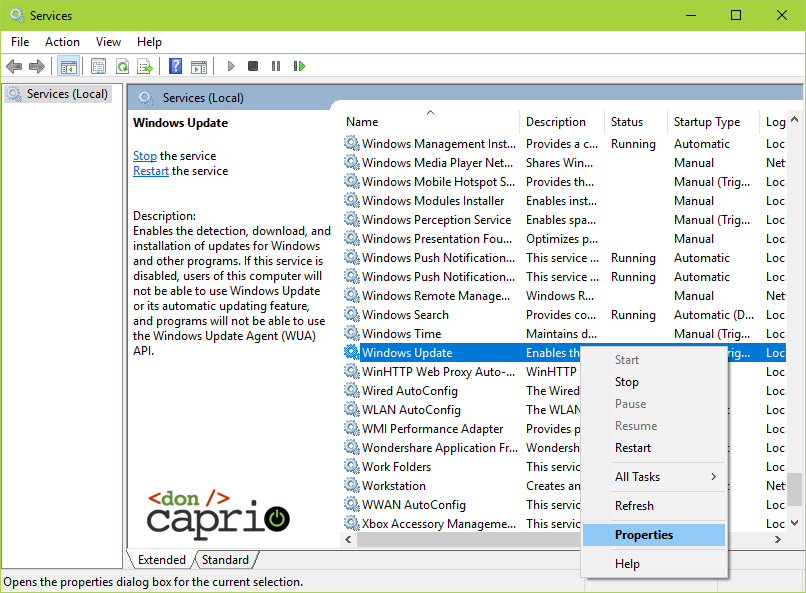This screenshot has height=593, width=806.
Task: Choose Stop in the context menu
Action: click(654, 382)
